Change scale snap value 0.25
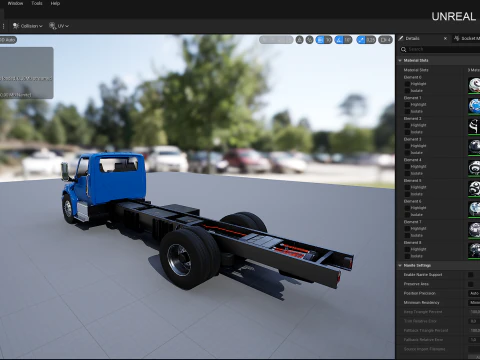 point(370,40)
